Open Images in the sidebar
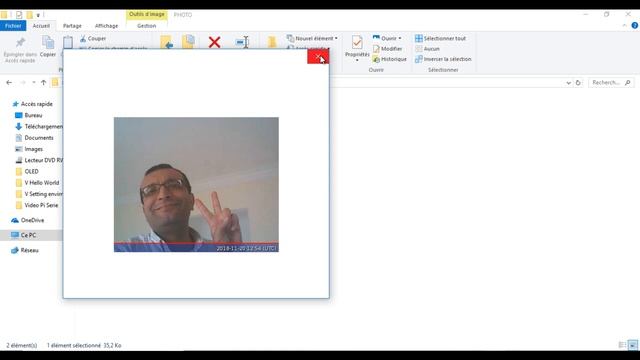 (x=29, y=149)
